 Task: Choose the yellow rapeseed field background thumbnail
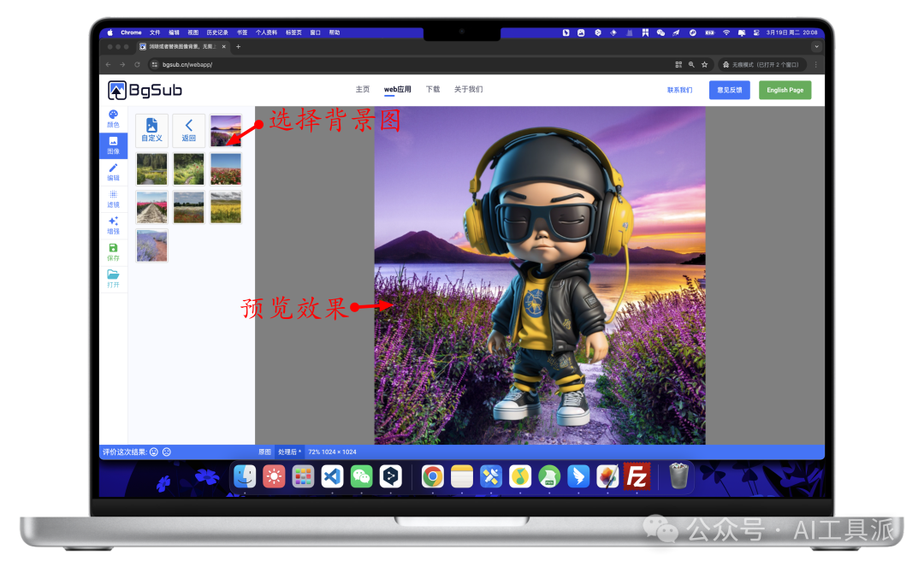tap(226, 207)
